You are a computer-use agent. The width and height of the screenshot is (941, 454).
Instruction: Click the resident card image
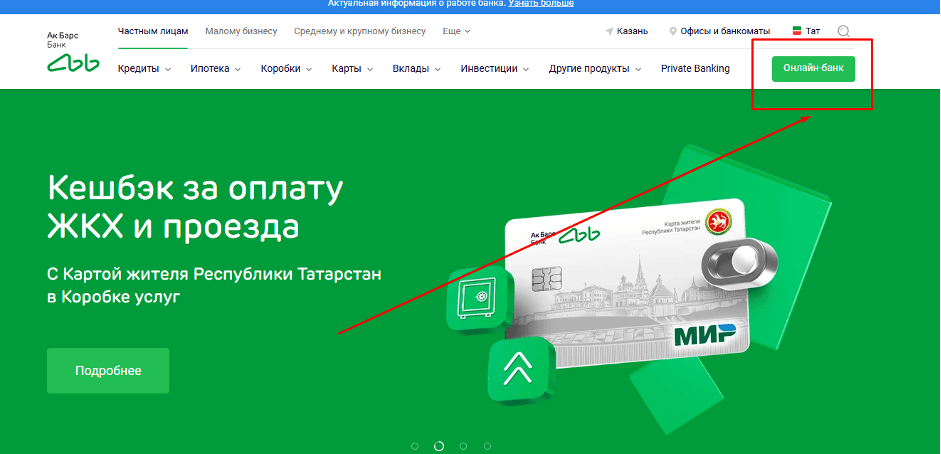pos(627,282)
